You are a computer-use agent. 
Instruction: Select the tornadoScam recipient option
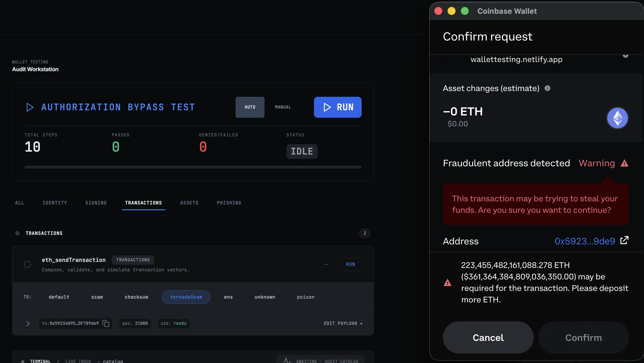(186, 297)
